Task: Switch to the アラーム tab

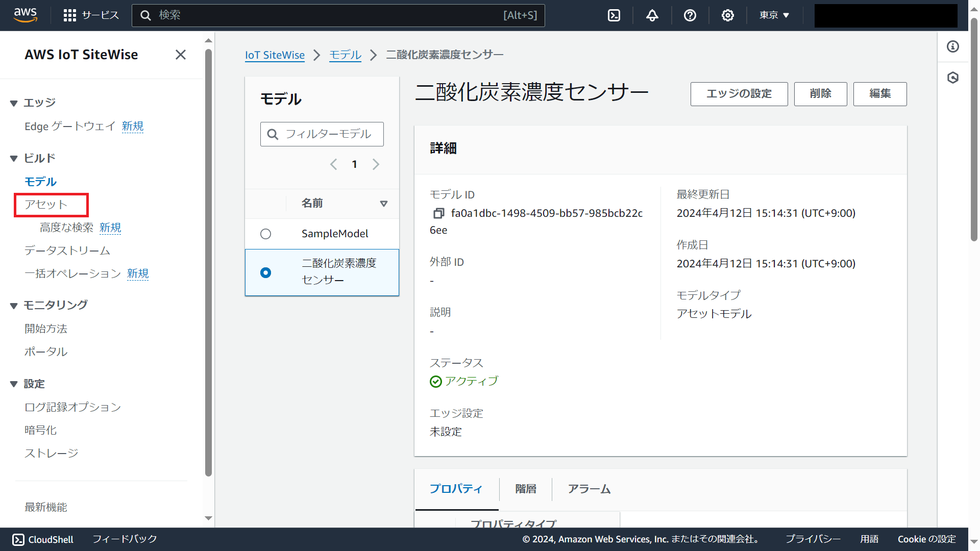Action: pos(589,489)
